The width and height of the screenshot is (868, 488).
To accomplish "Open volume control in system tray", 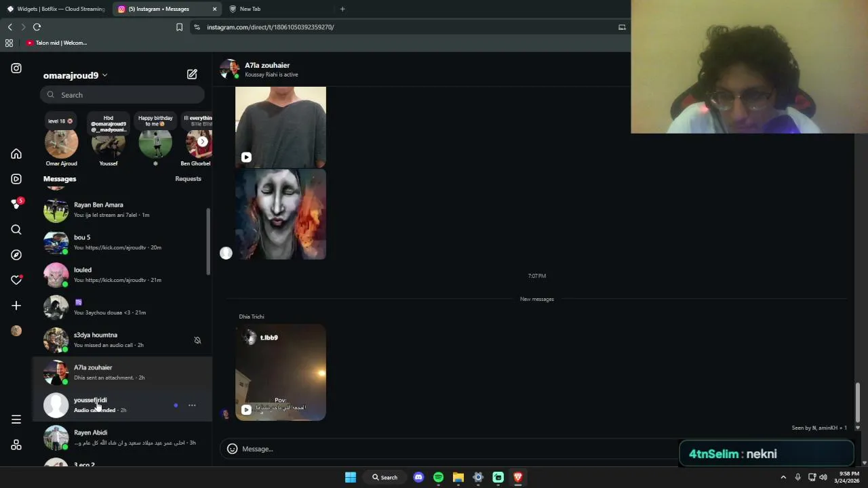I will [823, 477].
